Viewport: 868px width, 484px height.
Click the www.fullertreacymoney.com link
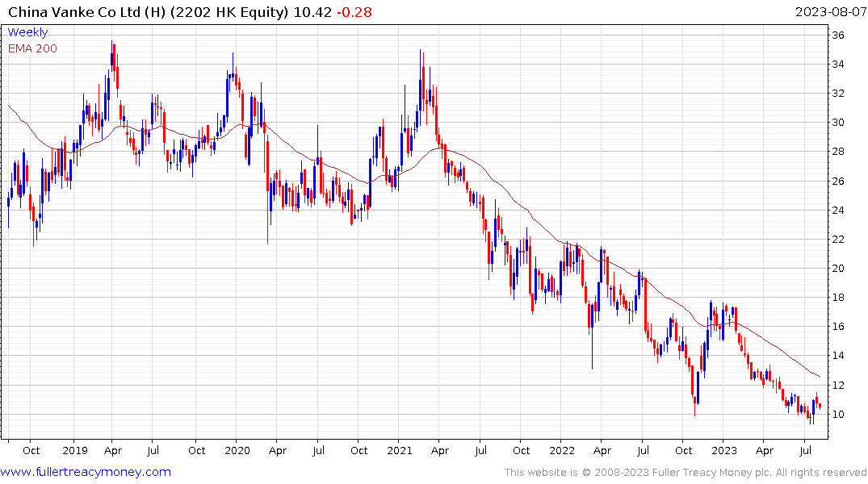86,472
